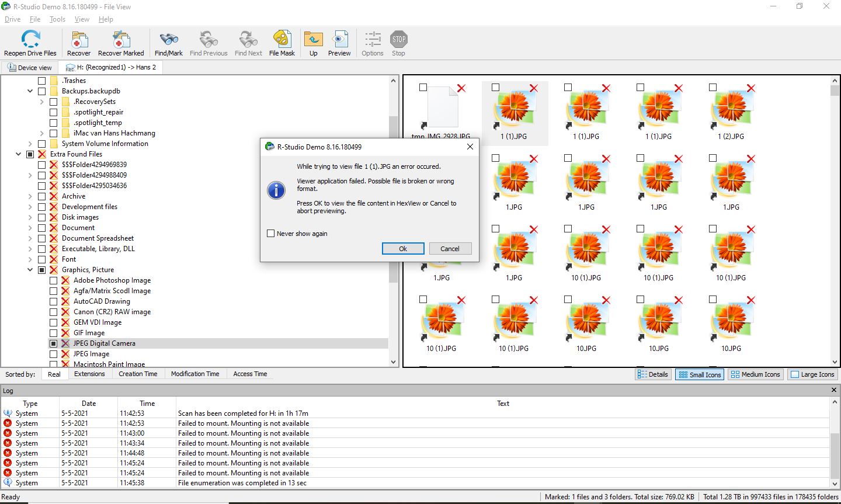Screen dimensions: 841x504
Task: Click the JPEG Digital Camera type icon
Action: click(x=65, y=343)
